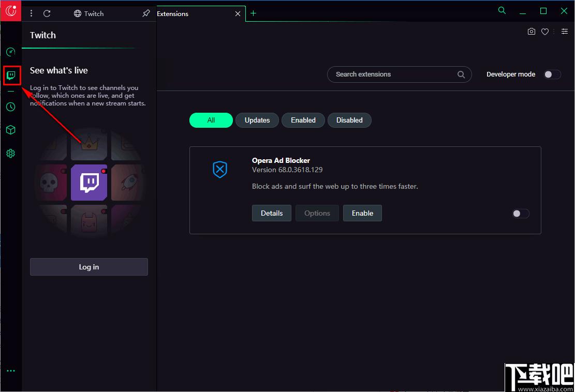
Task: Open the three-dot sidebar setup menu
Action: point(11,371)
